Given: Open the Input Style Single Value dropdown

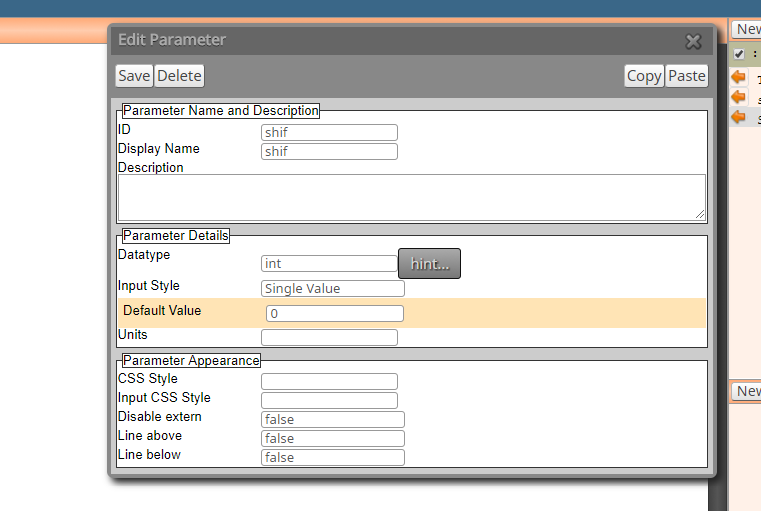Looking at the screenshot, I should (333, 288).
